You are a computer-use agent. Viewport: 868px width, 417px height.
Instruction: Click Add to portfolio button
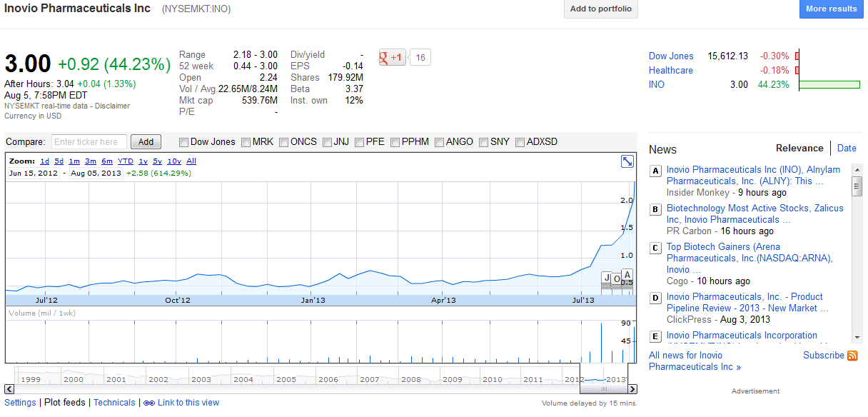coord(600,9)
